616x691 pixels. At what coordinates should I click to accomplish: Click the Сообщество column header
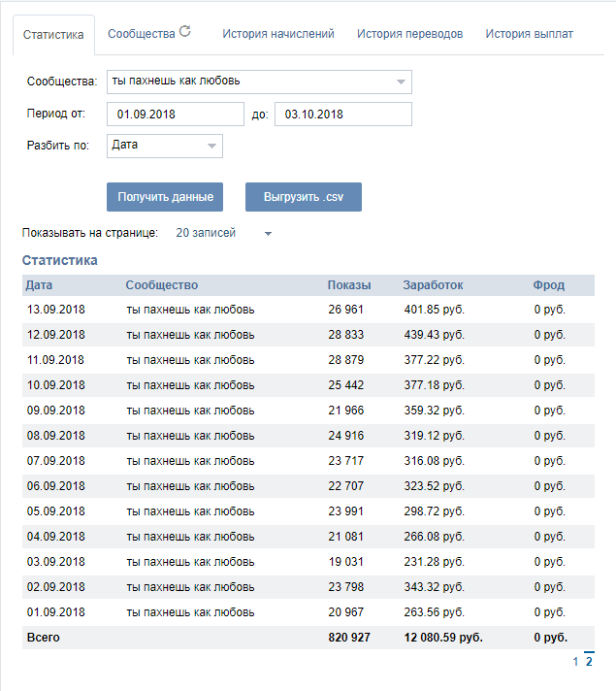[x=162, y=285]
